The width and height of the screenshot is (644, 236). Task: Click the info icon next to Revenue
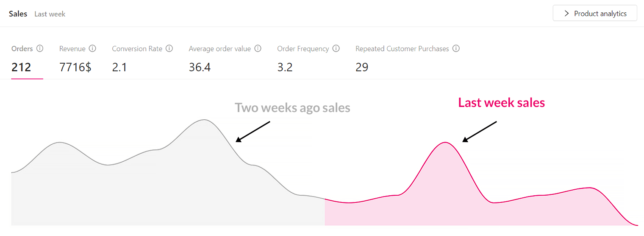pos(92,48)
